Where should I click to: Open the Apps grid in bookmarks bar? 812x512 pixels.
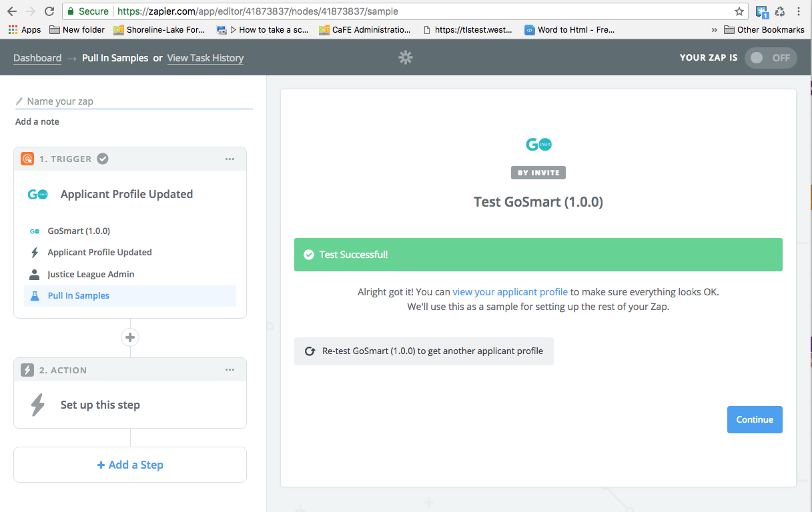pyautogui.click(x=25, y=29)
